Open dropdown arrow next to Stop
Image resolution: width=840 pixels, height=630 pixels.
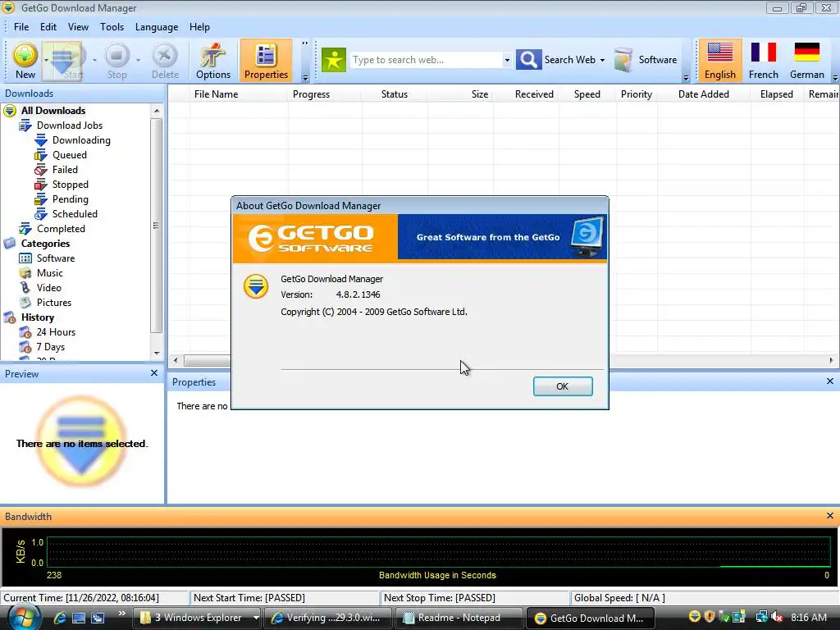(138, 60)
